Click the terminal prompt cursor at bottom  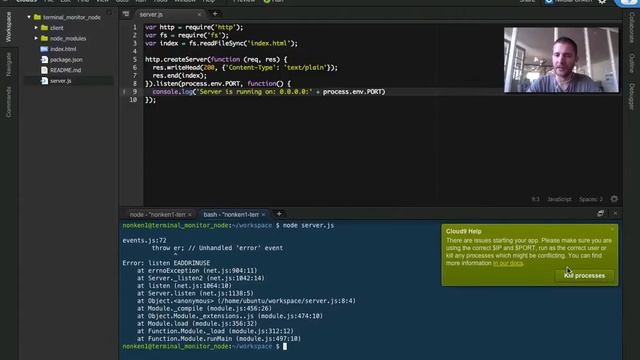[x=285, y=347]
